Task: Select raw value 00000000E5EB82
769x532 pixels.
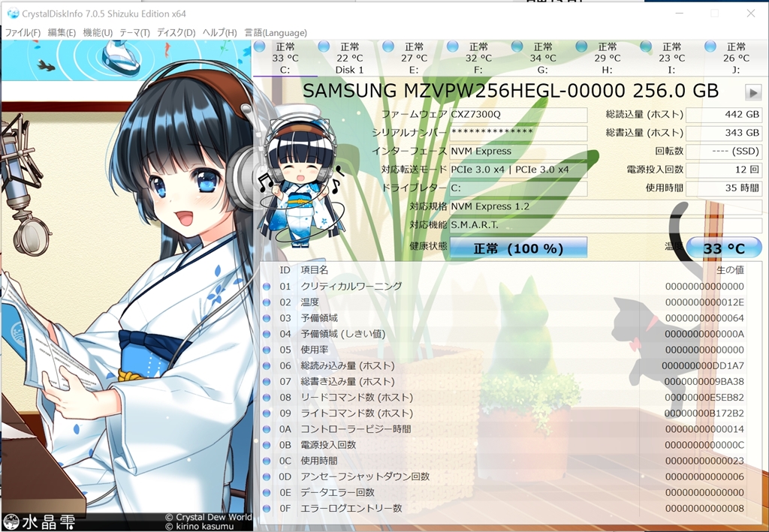Action: pyautogui.click(x=704, y=397)
